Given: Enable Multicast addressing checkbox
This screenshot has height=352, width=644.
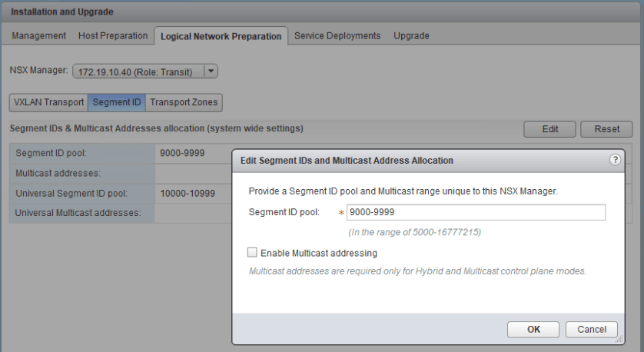Looking at the screenshot, I should coord(252,253).
